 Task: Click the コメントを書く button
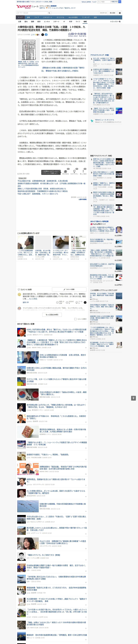[x=69, y=289]
